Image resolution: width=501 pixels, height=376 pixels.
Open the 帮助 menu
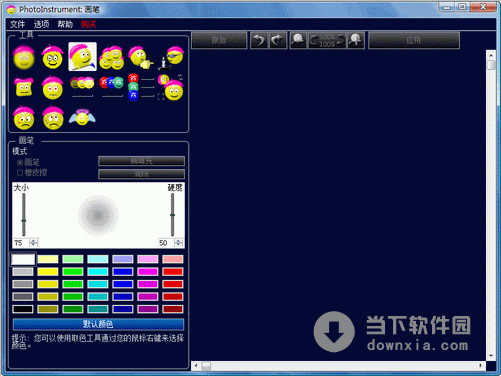tap(65, 24)
